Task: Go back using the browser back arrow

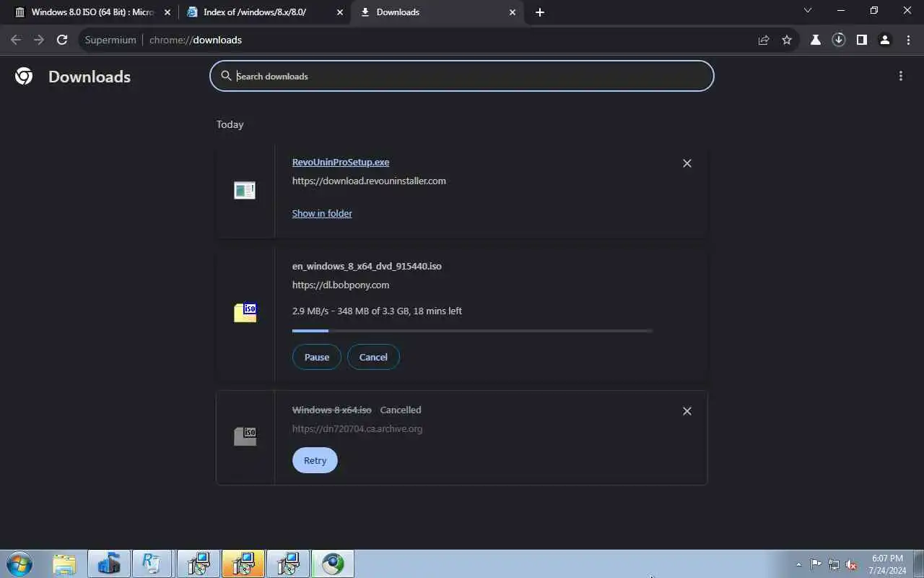Action: (x=16, y=40)
